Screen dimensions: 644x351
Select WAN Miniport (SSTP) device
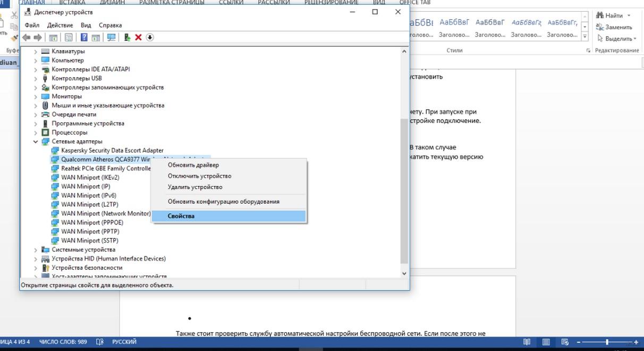(90, 241)
